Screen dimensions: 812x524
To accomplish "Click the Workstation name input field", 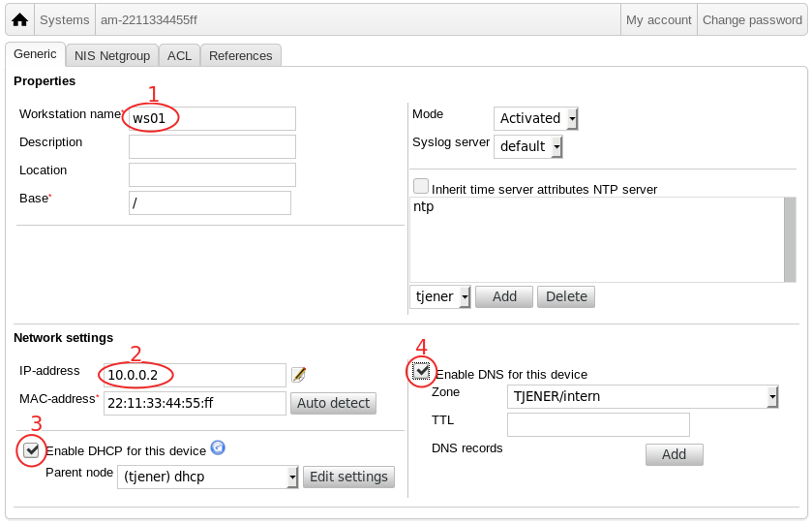I will pyautogui.click(x=211, y=118).
